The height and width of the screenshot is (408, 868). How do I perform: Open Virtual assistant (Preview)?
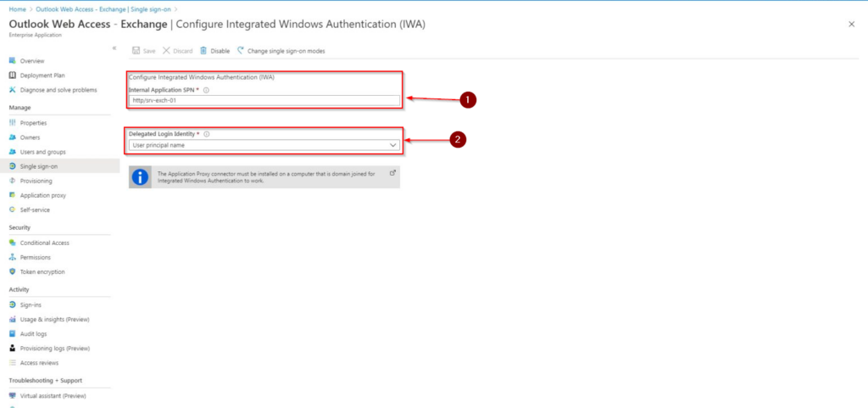pos(53,396)
